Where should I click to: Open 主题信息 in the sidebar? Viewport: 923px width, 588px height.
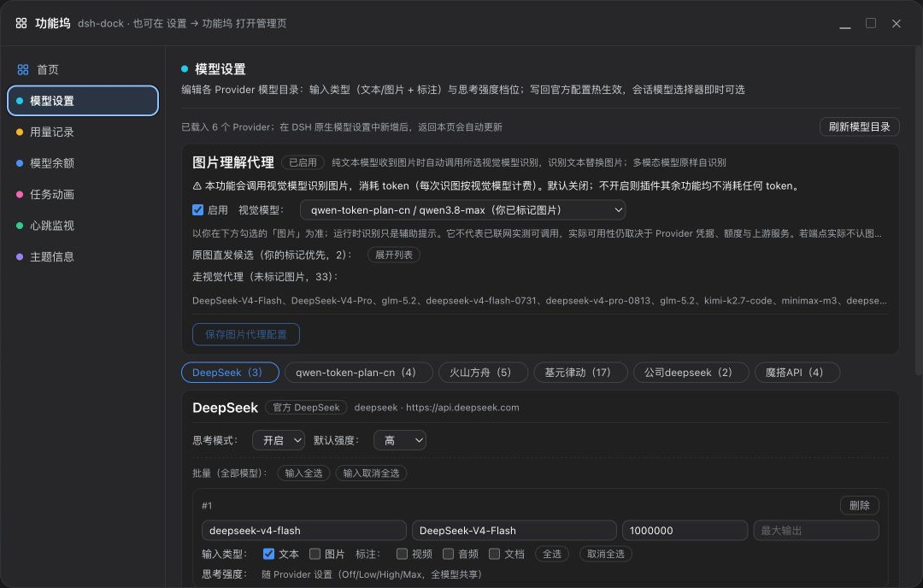[83, 256]
